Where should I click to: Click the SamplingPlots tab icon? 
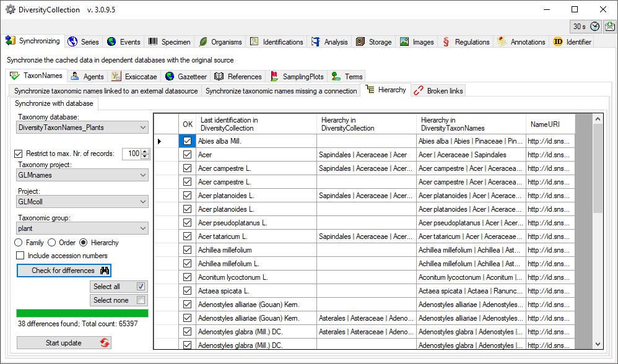tap(274, 77)
